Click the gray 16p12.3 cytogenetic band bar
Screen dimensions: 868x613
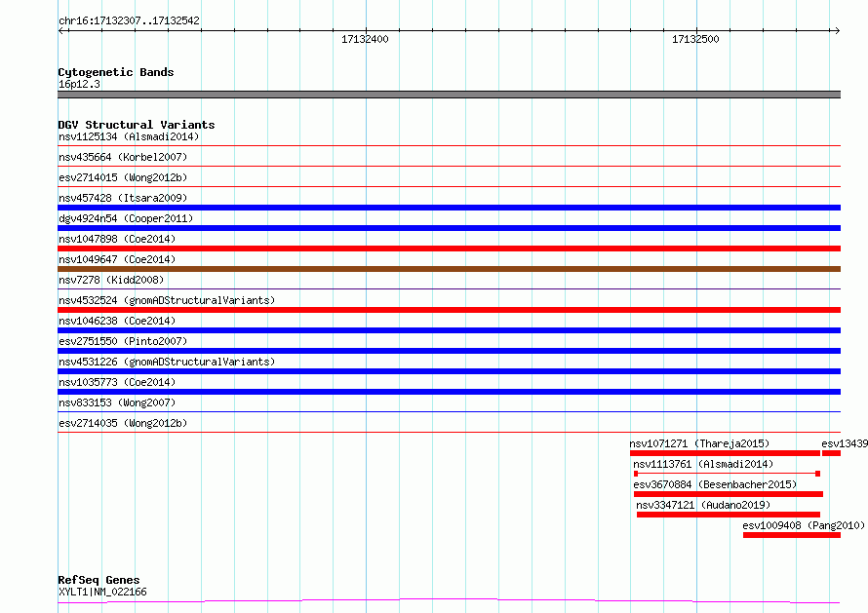click(449, 95)
